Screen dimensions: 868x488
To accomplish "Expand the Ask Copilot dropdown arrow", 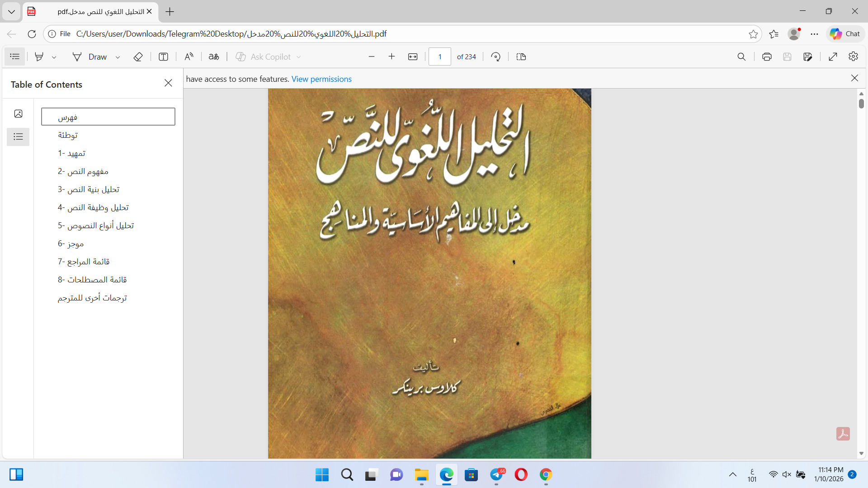I will click(299, 57).
